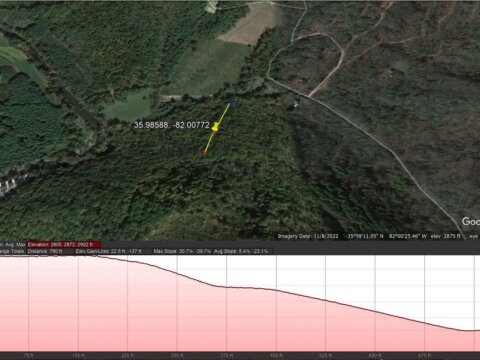Click the Imagery Date 11/8/2022 label
480x360 pixels.
[x=308, y=236]
